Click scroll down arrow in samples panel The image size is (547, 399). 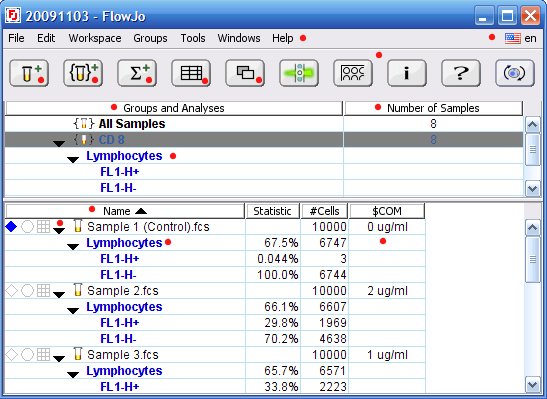[532, 385]
